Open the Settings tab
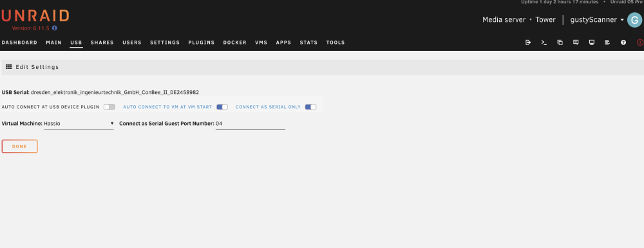 pyautogui.click(x=165, y=43)
